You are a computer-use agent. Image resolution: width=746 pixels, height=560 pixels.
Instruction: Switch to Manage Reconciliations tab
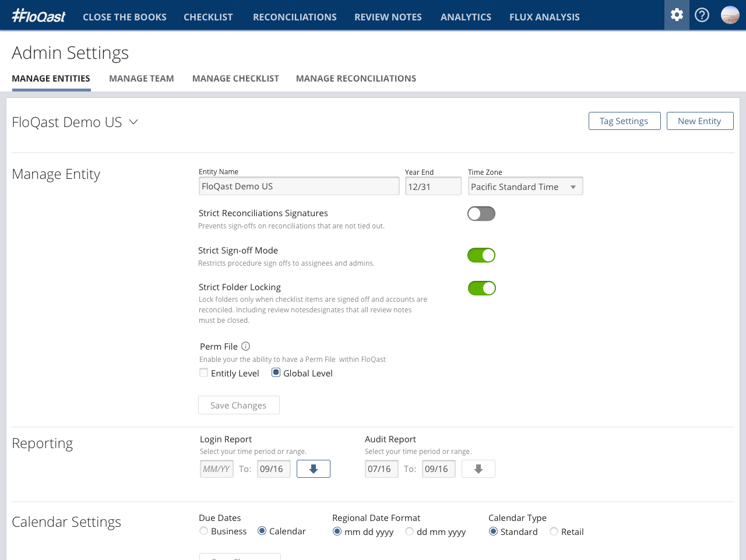(356, 79)
